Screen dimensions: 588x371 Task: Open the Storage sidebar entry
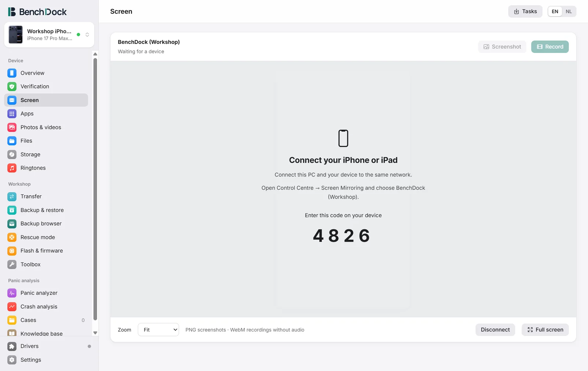[46, 155]
